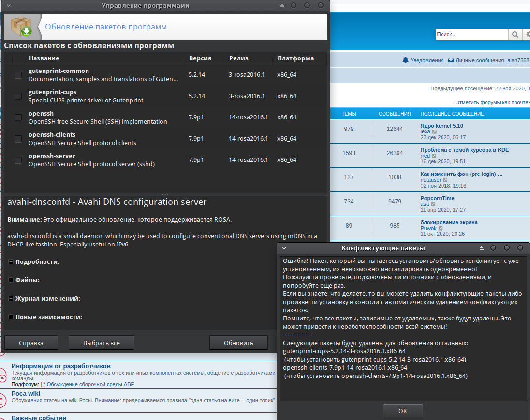Open window menu chevron of Конфликтующие пакеты dialog
Viewport: 530px width, 420px height.
(x=284, y=248)
